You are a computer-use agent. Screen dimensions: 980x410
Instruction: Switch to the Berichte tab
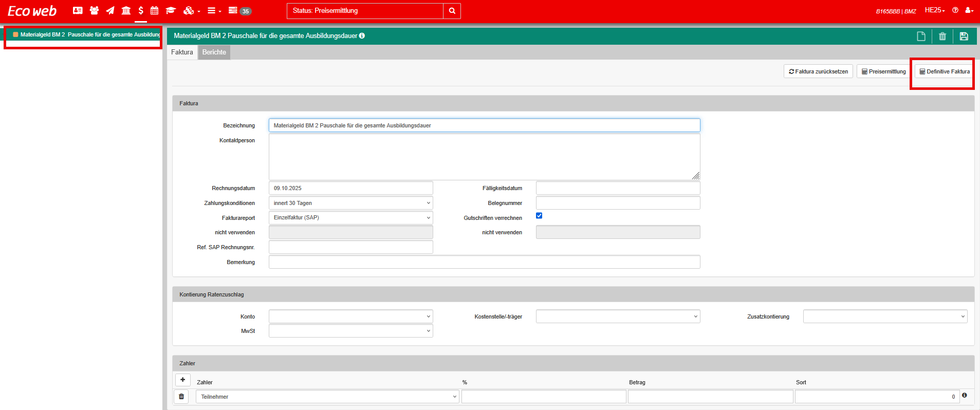coord(214,52)
